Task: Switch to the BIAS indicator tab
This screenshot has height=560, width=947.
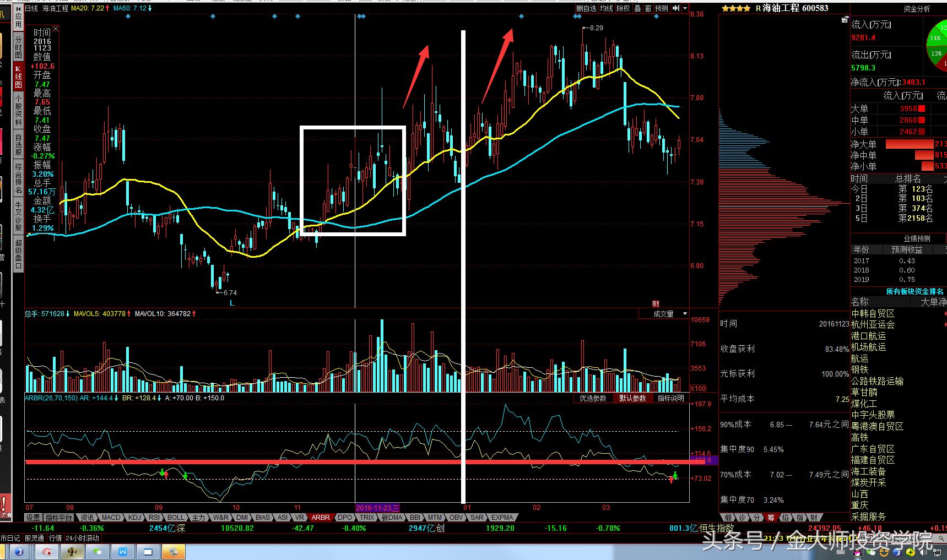Action: tap(263, 518)
